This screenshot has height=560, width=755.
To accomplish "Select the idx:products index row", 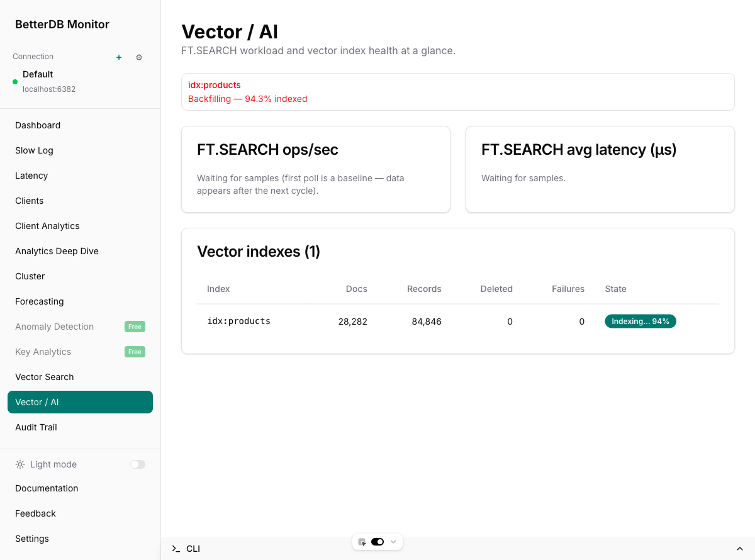I will pyautogui.click(x=238, y=322).
